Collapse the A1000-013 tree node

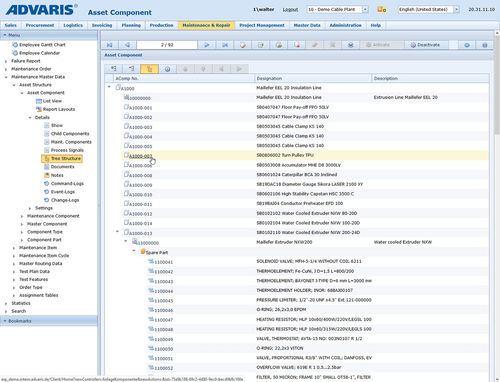coord(117,231)
